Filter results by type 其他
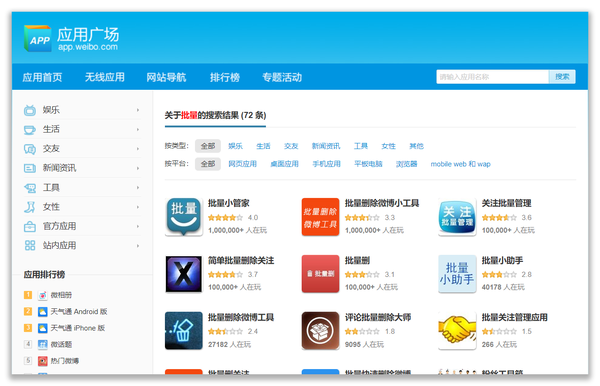 point(417,146)
